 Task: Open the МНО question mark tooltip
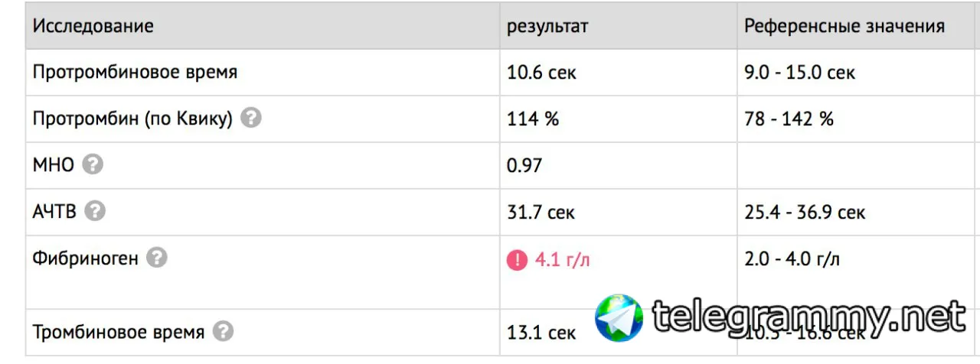tap(93, 164)
